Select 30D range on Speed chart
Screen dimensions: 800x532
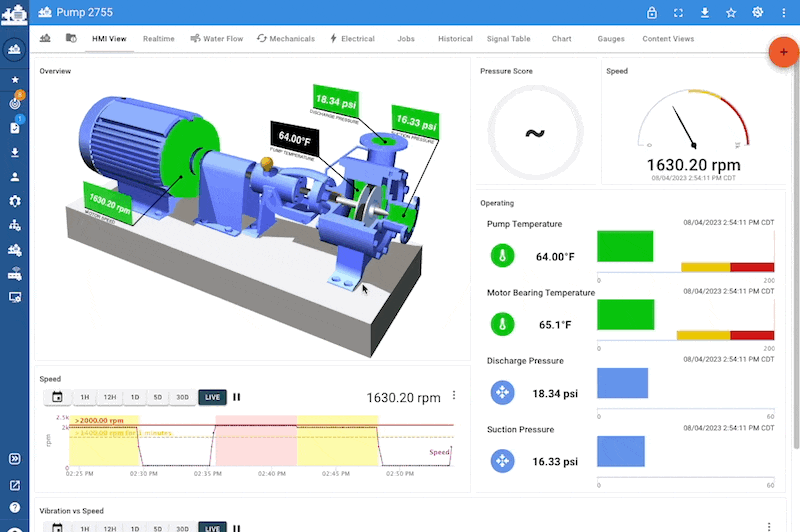tap(182, 397)
